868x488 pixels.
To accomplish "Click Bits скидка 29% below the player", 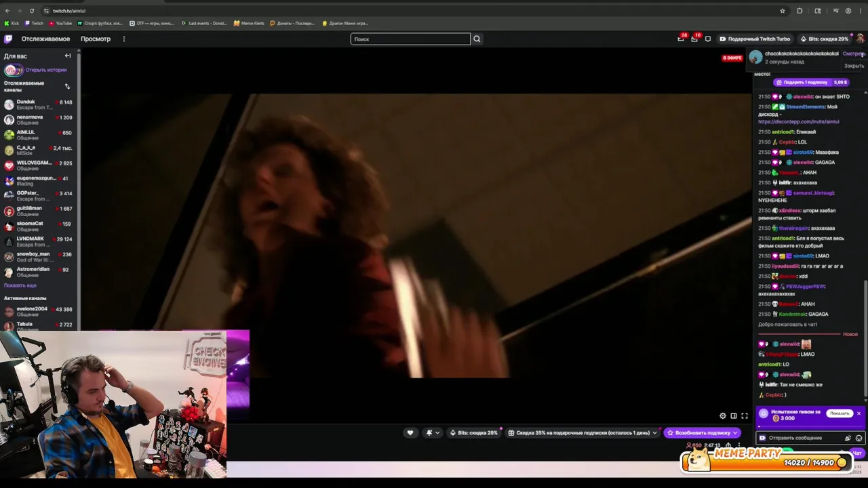I will click(x=473, y=432).
